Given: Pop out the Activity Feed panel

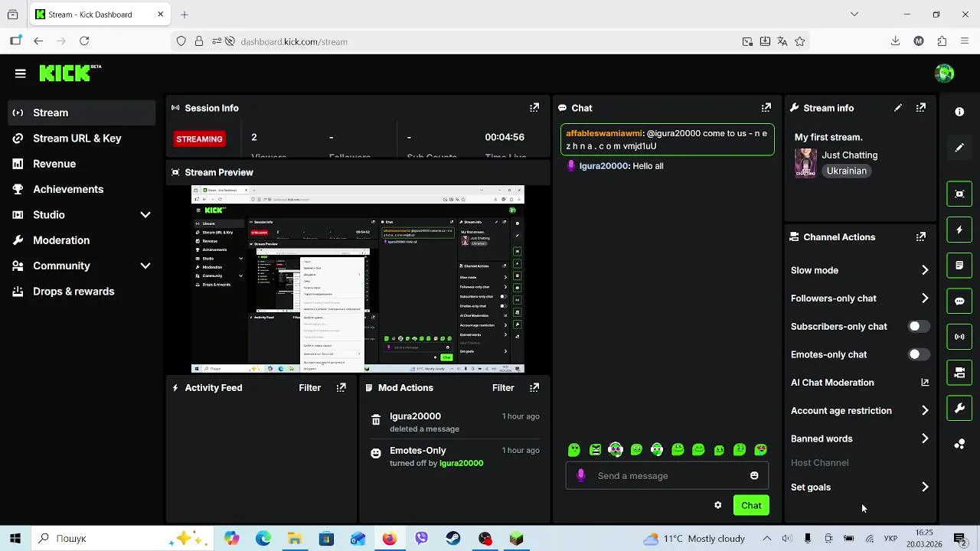Looking at the screenshot, I should click(341, 388).
